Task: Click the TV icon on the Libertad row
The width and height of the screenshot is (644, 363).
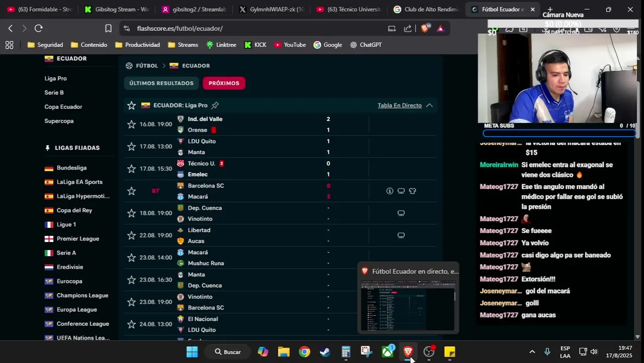Action: (x=401, y=235)
